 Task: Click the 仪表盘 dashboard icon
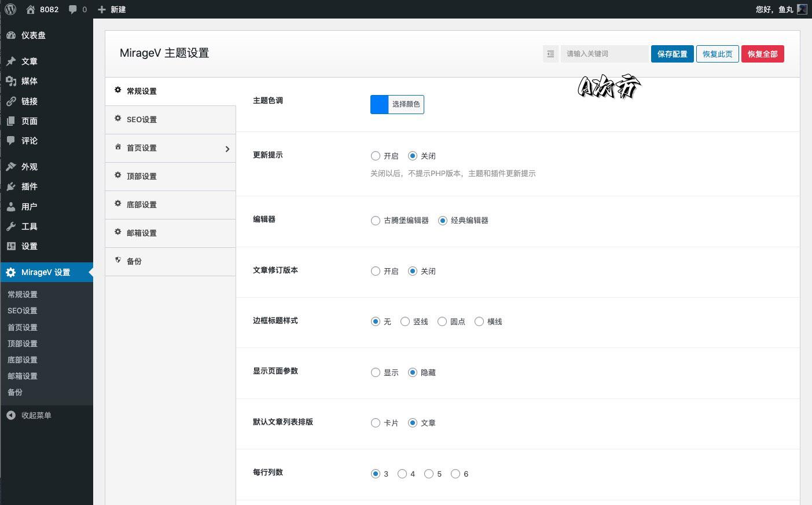coord(11,35)
